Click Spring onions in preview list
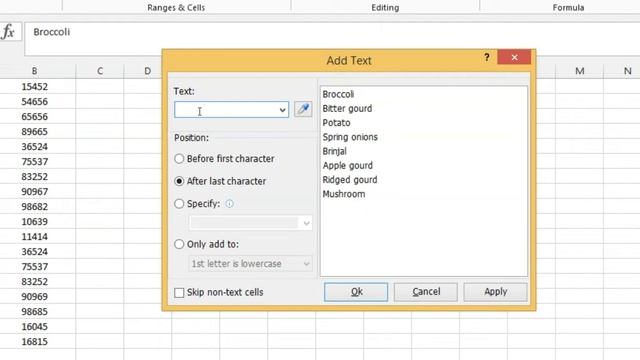Viewport: 640px width, 360px height. [x=350, y=137]
